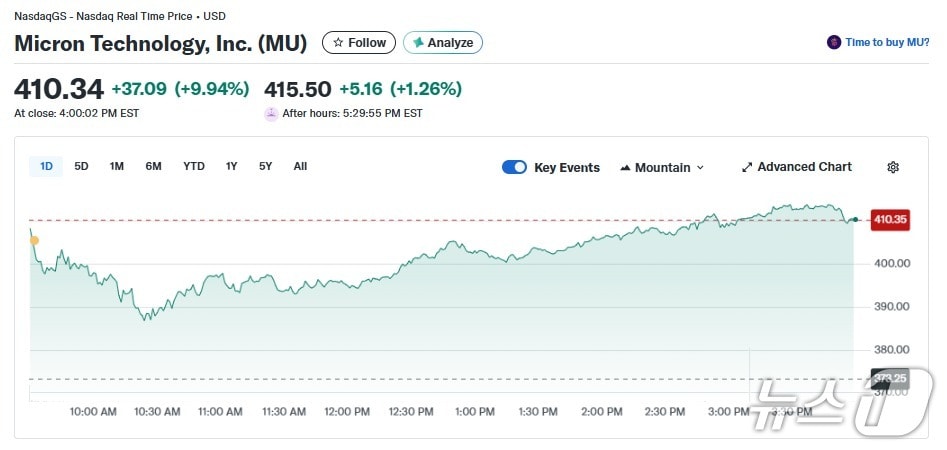View the YTD chart range

click(193, 166)
